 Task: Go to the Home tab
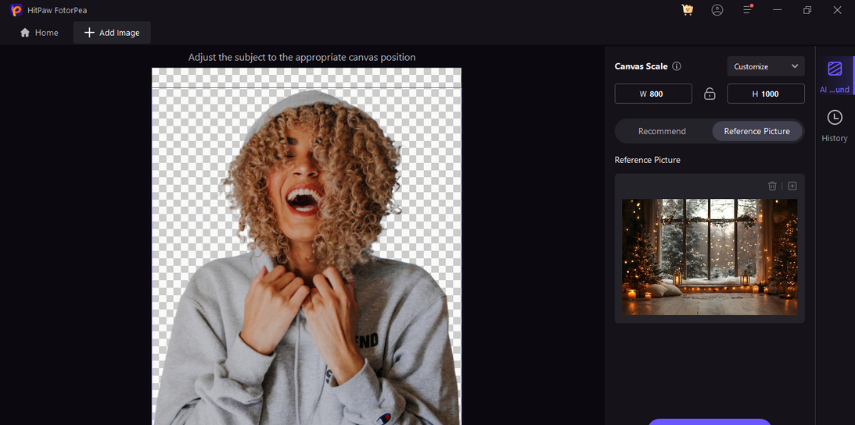(39, 33)
